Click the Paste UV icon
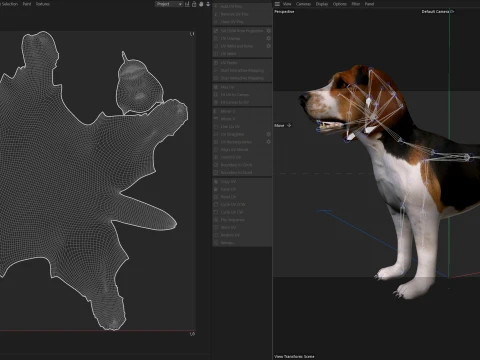 [216, 189]
